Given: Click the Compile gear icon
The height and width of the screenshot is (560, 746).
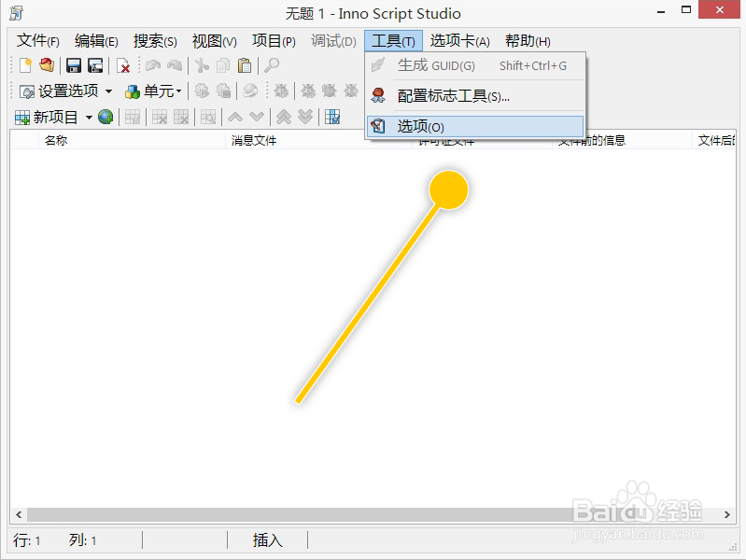Looking at the screenshot, I should point(202,91).
